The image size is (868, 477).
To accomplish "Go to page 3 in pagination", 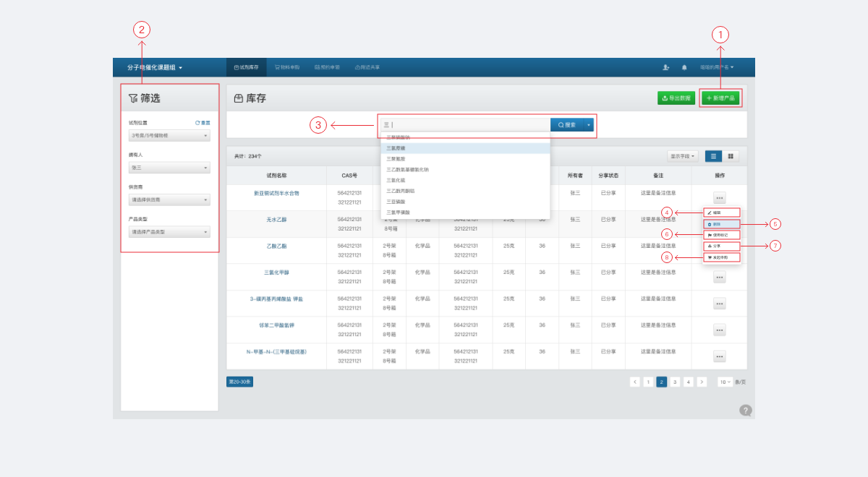I will point(675,382).
